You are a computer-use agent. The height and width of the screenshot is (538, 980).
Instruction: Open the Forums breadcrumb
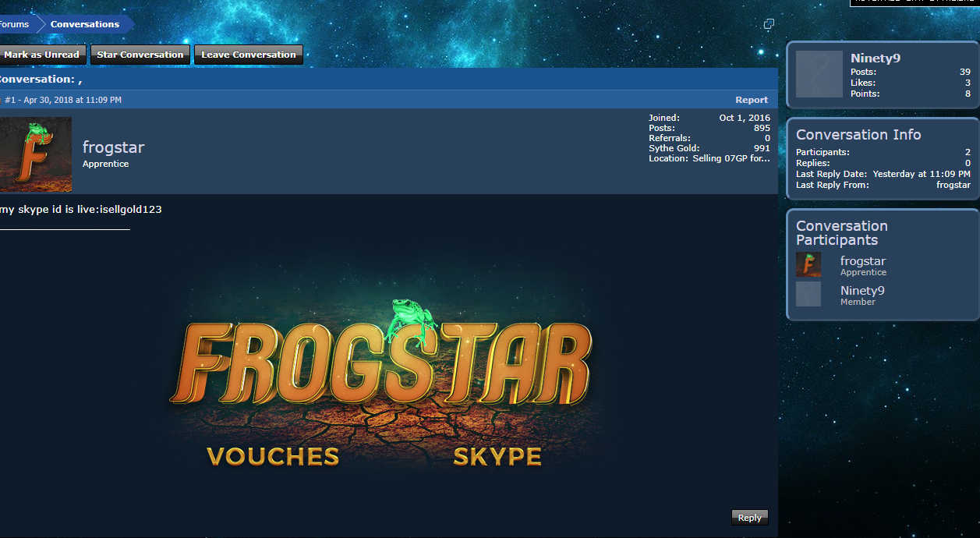click(x=14, y=24)
